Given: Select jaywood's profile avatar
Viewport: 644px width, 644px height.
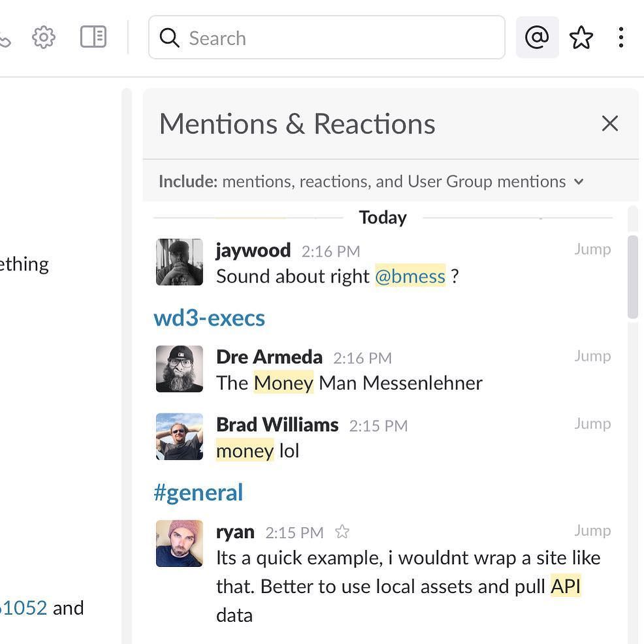Looking at the screenshot, I should point(179,262).
